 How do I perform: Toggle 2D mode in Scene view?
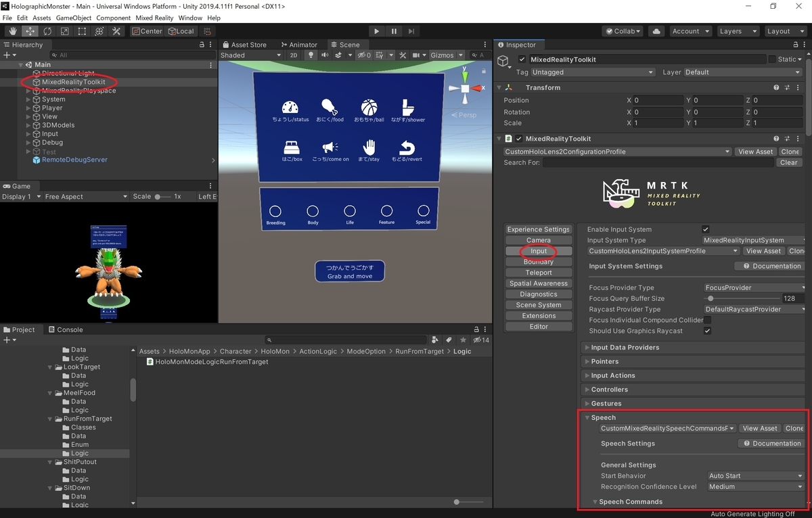tap(294, 55)
